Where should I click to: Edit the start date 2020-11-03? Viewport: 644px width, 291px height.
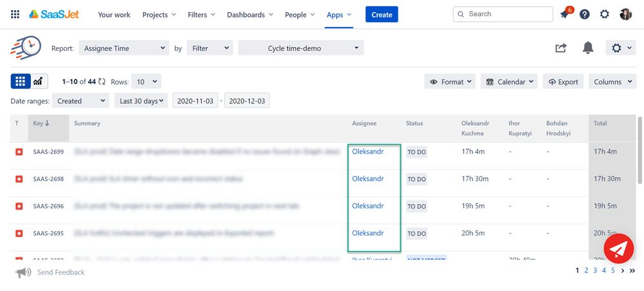click(195, 101)
